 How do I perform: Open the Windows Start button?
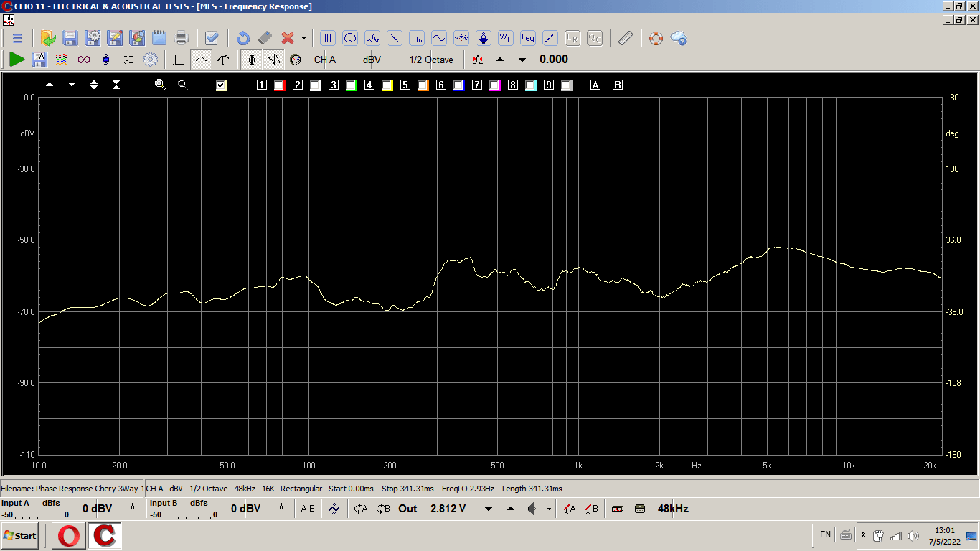tap(20, 536)
